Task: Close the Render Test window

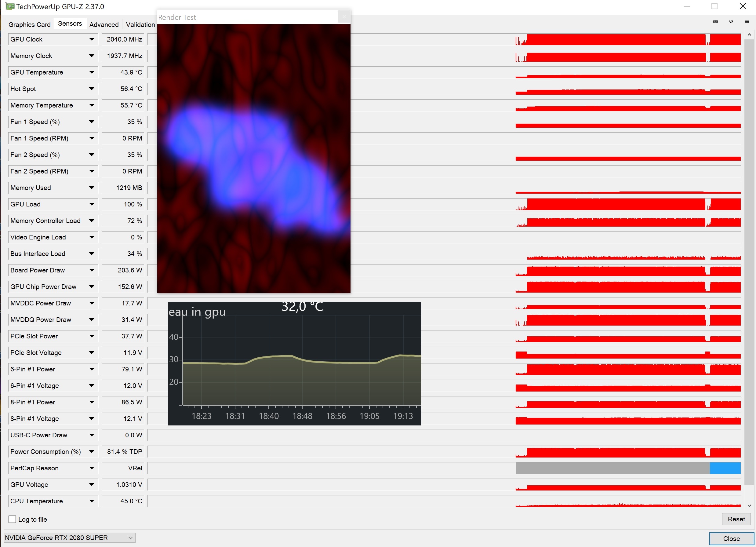Action: coord(344,17)
